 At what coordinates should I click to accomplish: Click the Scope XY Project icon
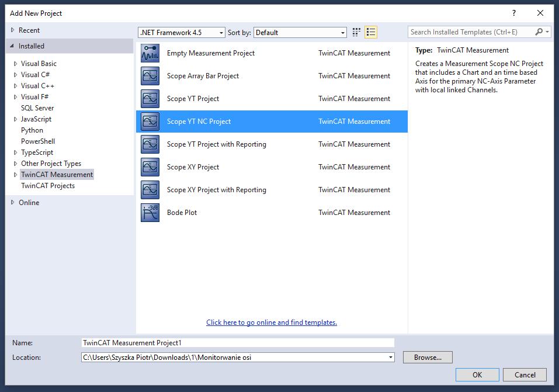point(150,167)
